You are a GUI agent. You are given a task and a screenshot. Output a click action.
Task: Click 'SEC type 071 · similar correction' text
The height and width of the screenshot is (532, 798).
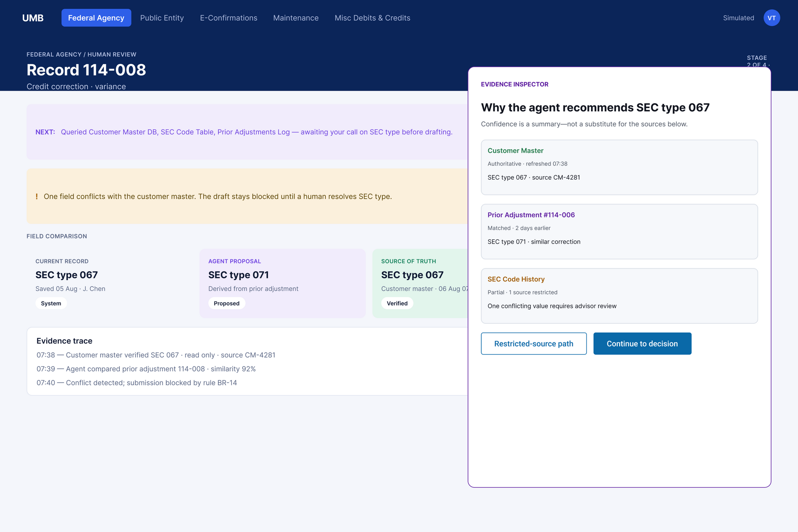[534, 242]
